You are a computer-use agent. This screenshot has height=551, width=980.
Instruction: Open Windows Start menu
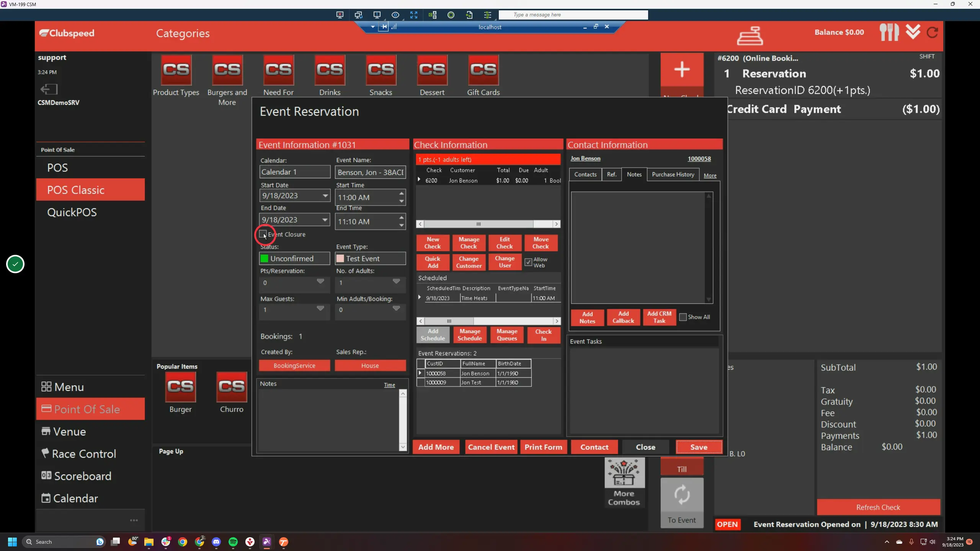coord(12,542)
